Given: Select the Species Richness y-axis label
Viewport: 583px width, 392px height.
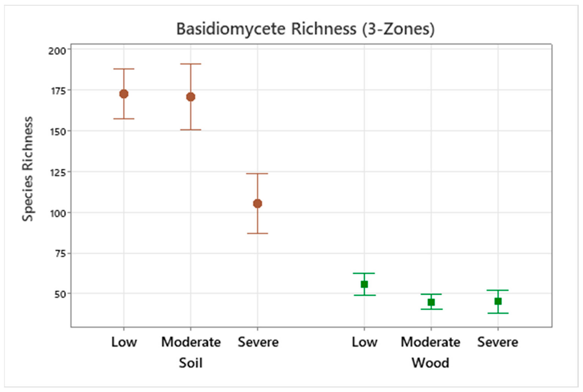Looking at the screenshot, I should pos(28,169).
